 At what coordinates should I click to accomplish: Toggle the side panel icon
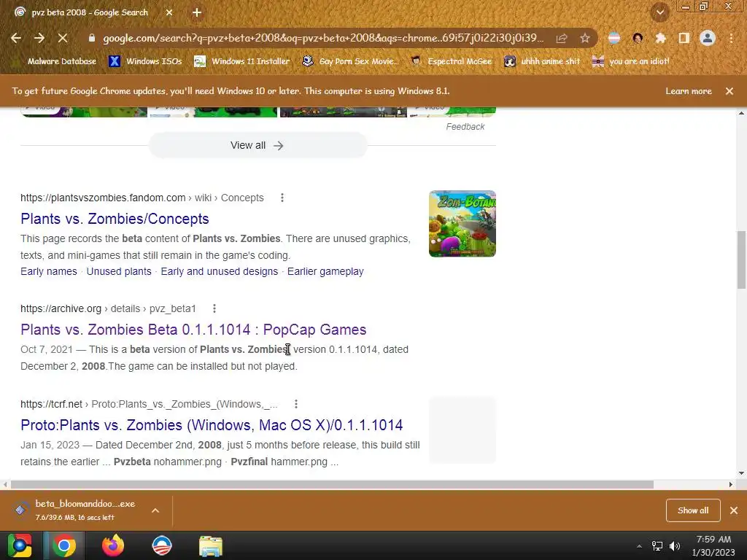(x=684, y=38)
